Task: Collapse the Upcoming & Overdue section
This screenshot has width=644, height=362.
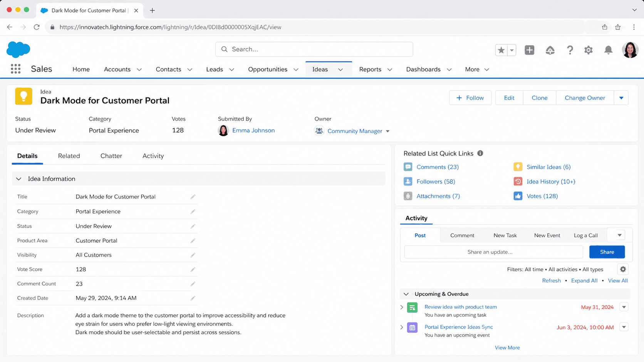Action: click(406, 294)
